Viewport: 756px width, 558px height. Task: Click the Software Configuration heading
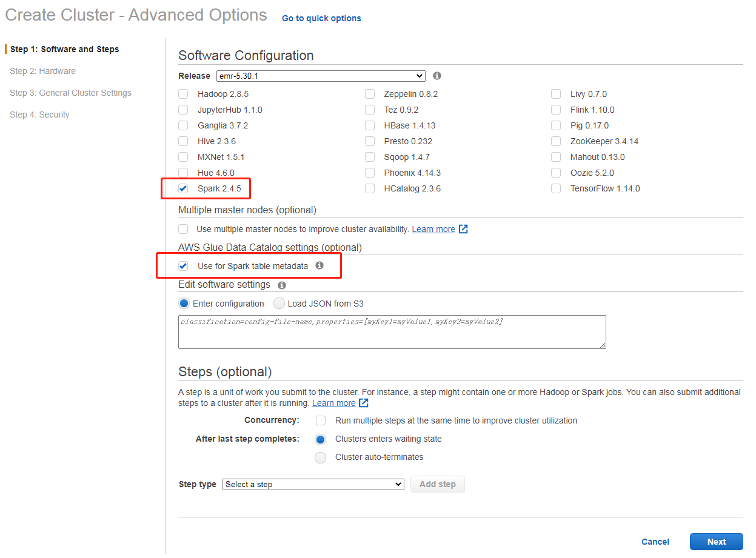click(246, 55)
